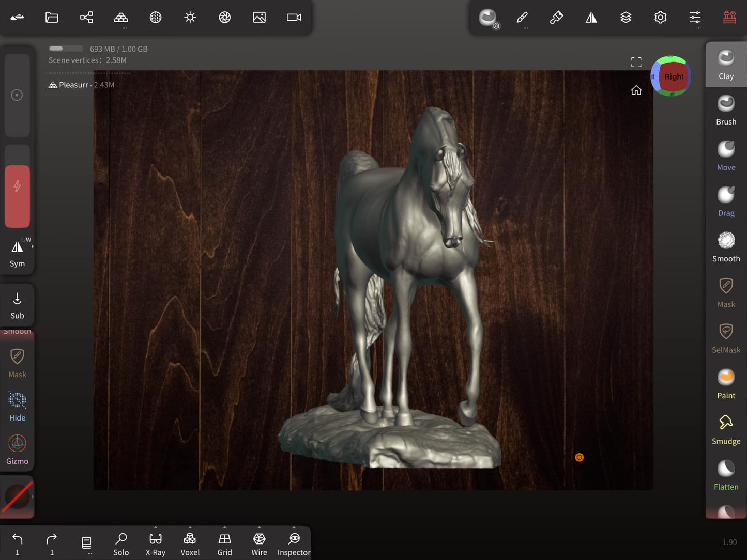Open the Voxel remesh option
The width and height of the screenshot is (747, 560).
tap(190, 545)
